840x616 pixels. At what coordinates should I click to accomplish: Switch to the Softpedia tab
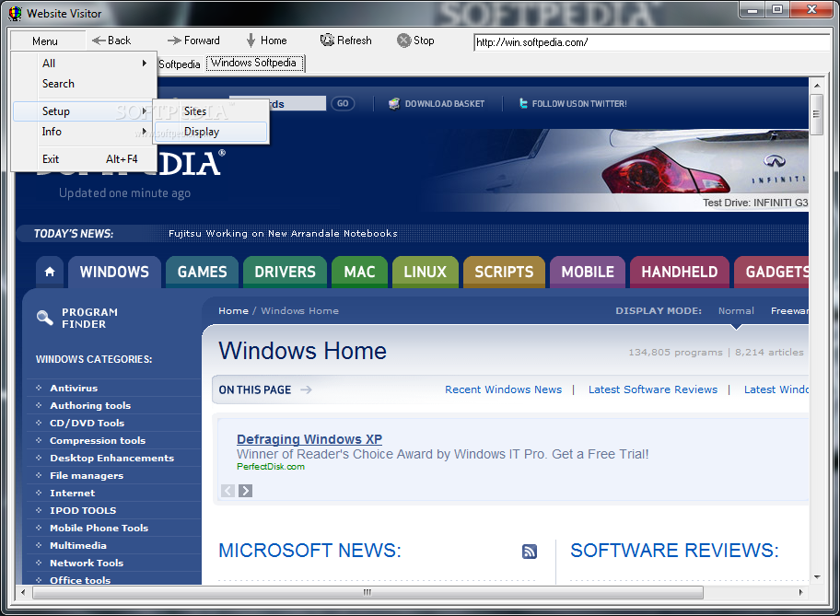(x=179, y=64)
